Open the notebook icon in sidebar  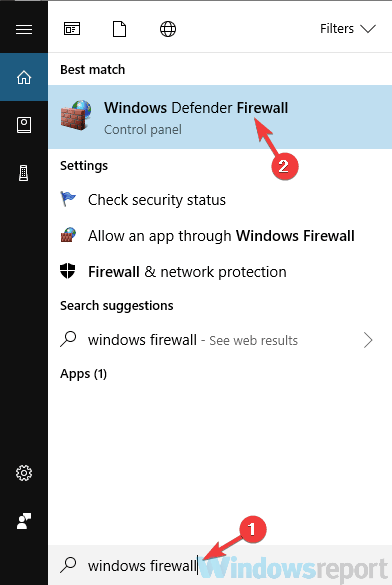coord(24,125)
